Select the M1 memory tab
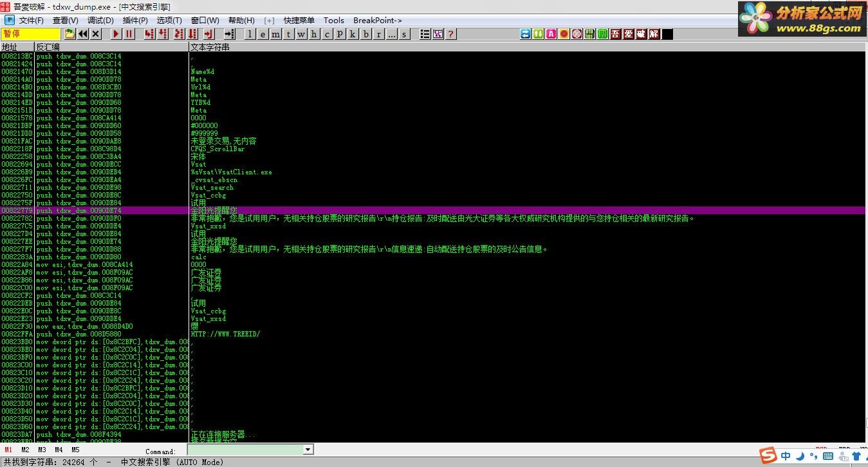The height and width of the screenshot is (467, 868). tap(8, 450)
